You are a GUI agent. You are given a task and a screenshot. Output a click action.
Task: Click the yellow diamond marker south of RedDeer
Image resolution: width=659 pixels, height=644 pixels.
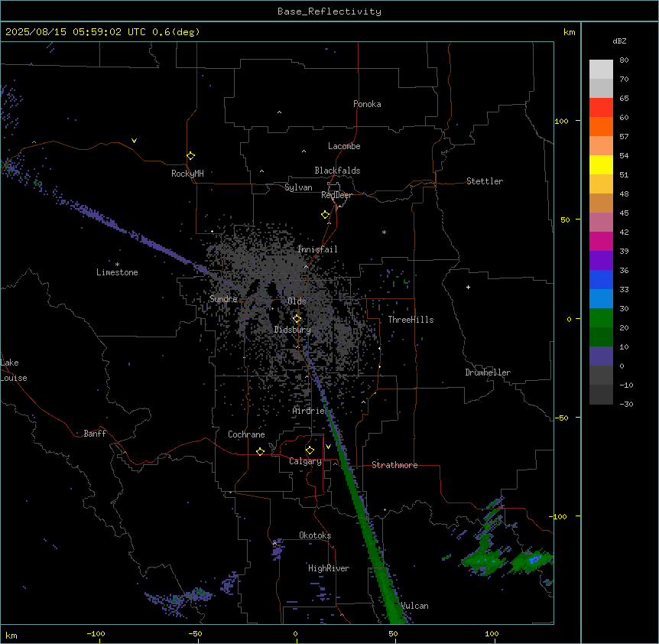click(325, 215)
